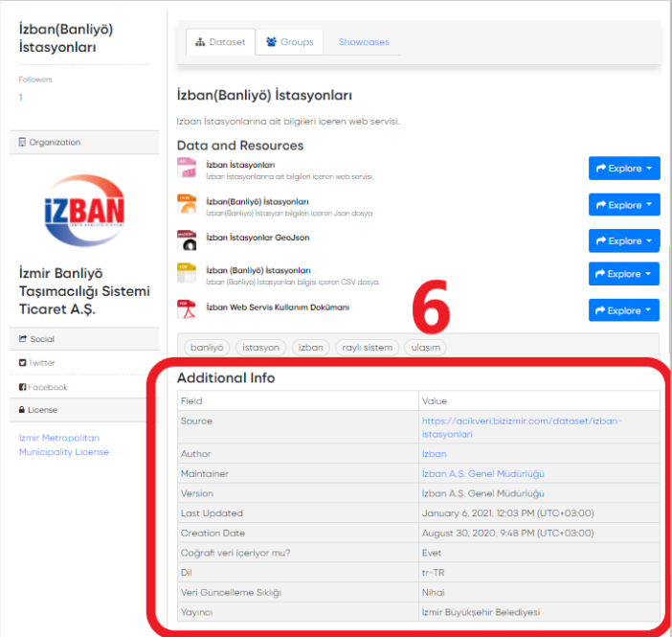Screen dimensions: 672x637
Task: Expand Explore dropdown for the CSV resource
Action: [x=624, y=274]
